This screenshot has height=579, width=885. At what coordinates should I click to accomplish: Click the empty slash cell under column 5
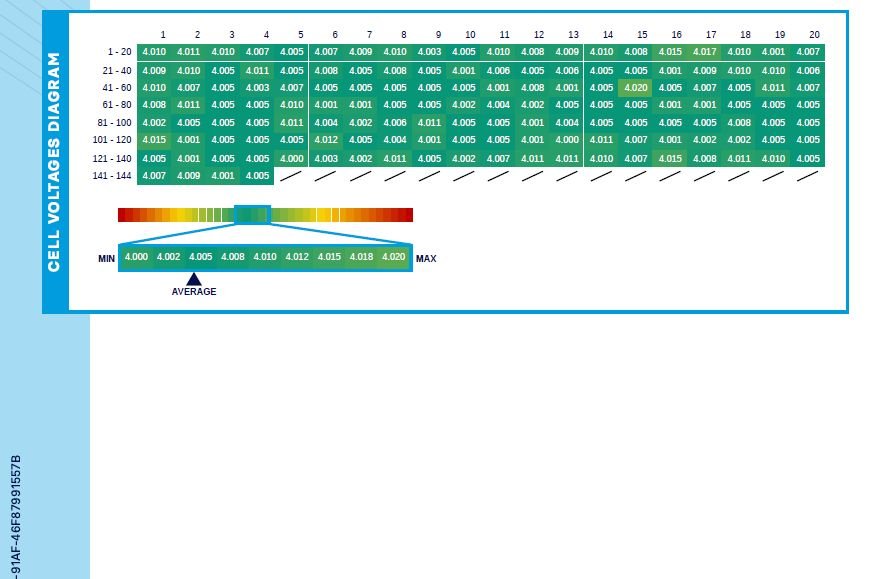tap(291, 176)
